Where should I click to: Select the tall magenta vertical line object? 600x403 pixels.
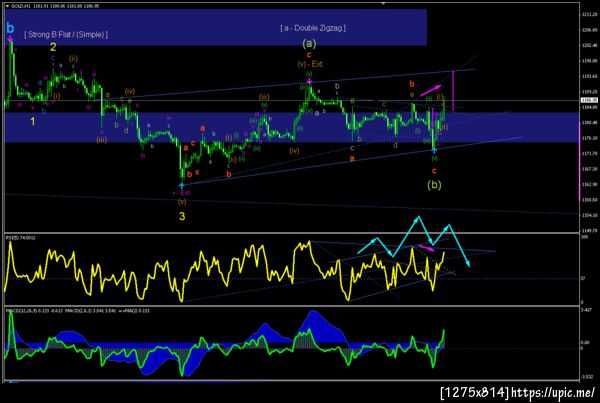point(453,91)
